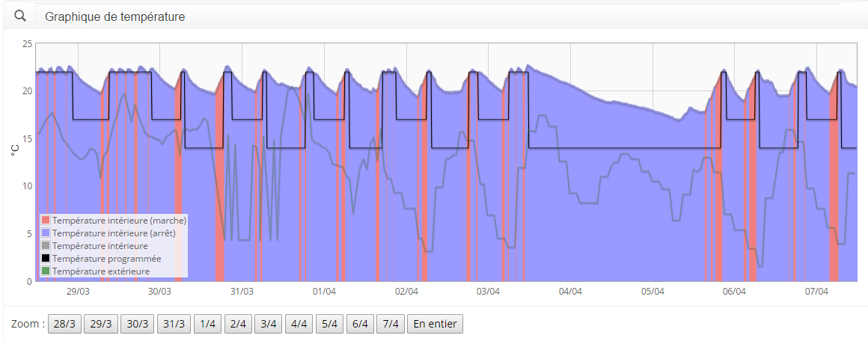Click green swatch for Température extérieure

(46, 271)
